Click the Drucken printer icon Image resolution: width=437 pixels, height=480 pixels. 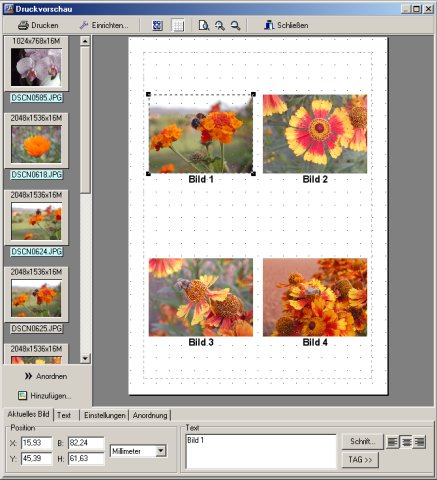[23, 25]
